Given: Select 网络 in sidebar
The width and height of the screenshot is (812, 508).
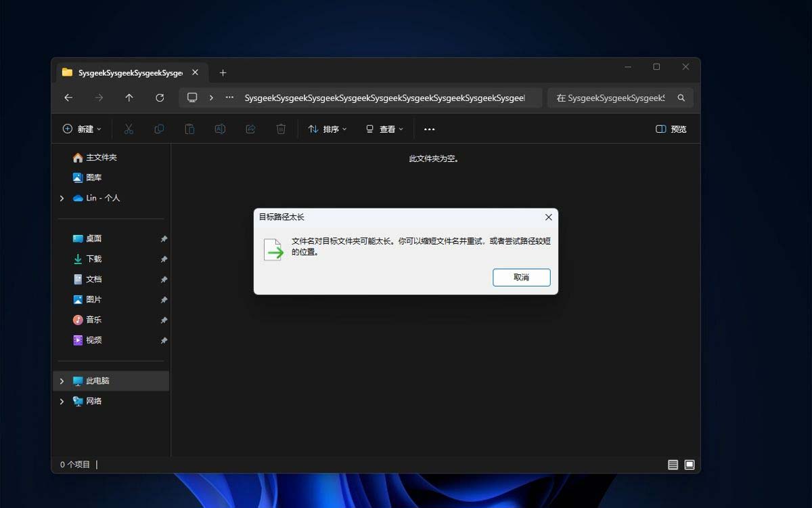Looking at the screenshot, I should tap(87, 401).
